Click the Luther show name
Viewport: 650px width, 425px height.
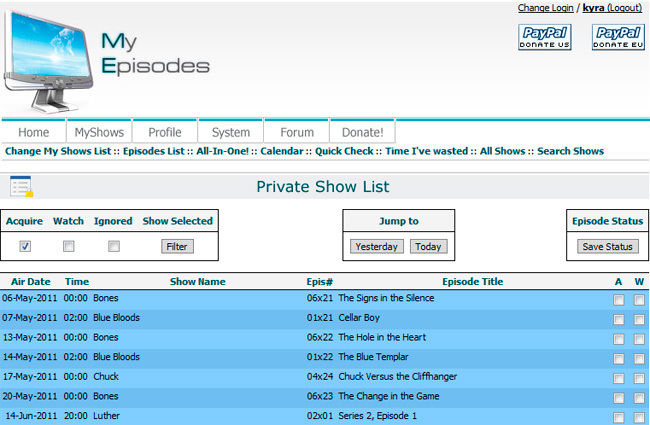(107, 415)
